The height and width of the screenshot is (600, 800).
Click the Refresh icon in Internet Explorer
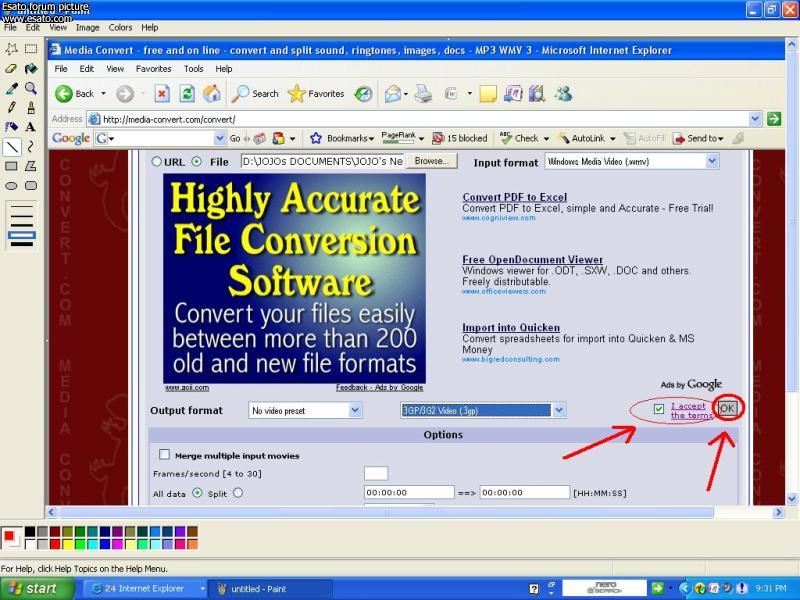coord(187,94)
